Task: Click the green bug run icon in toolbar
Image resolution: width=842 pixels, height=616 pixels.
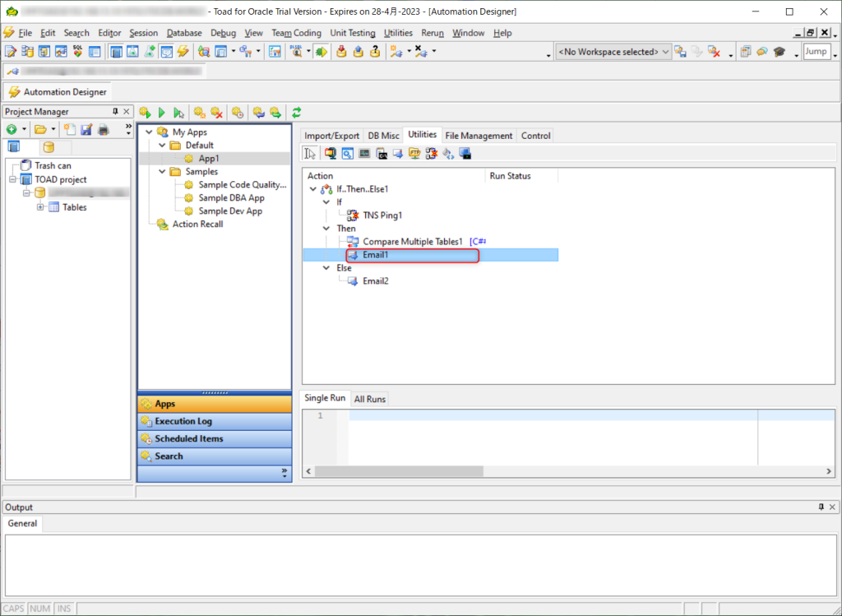Action: pyautogui.click(x=322, y=52)
